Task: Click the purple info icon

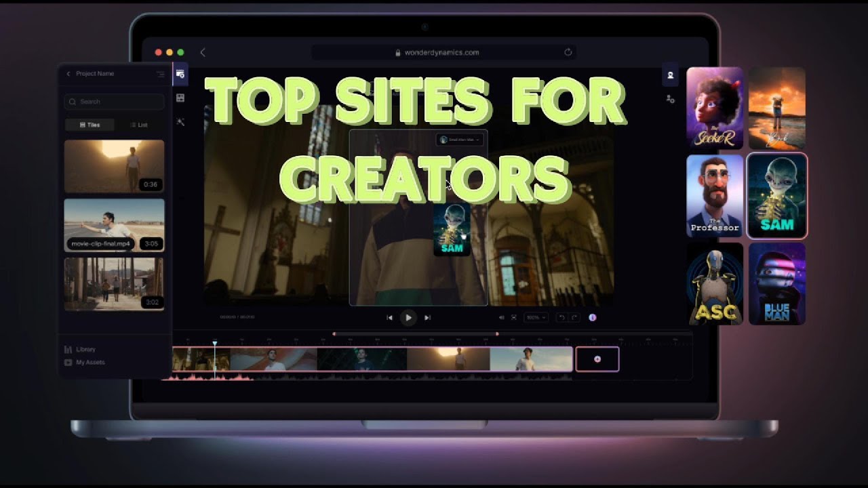Action: click(x=592, y=317)
